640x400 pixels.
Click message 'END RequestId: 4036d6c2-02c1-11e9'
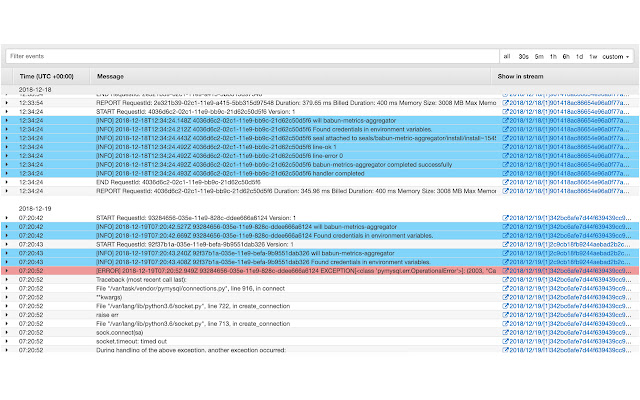coord(178,182)
